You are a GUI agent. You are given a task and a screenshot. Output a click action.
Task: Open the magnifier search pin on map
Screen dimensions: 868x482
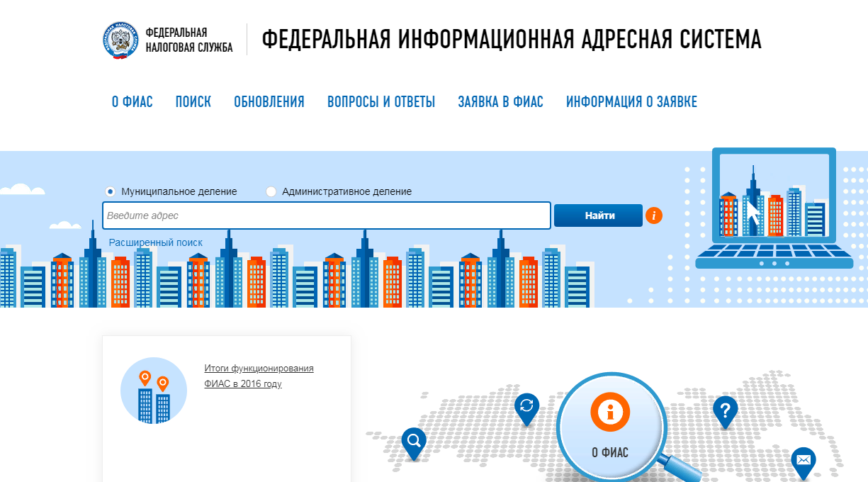pyautogui.click(x=414, y=442)
